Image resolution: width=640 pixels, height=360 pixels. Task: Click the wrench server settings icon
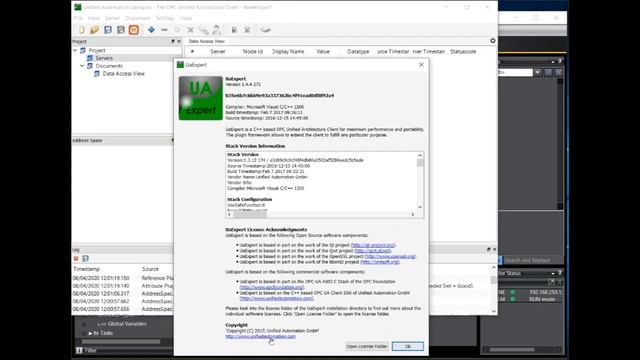pyautogui.click(x=203, y=30)
